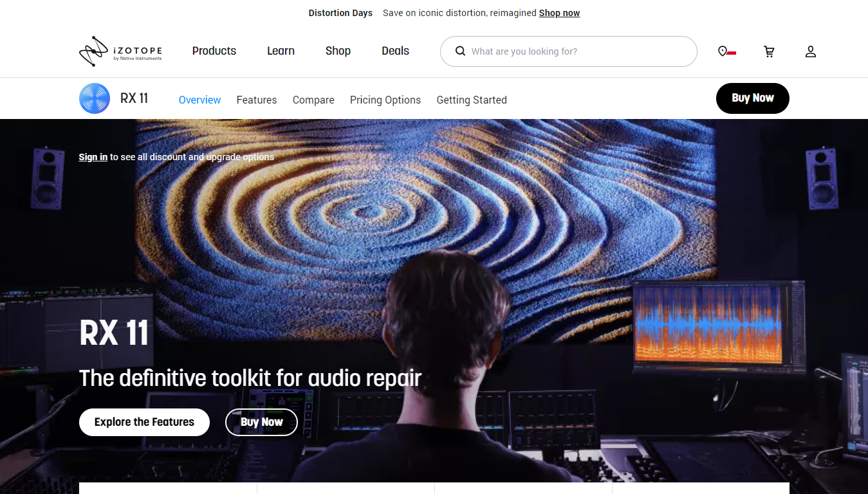Click the iZotope logo
Image resolution: width=868 pixels, height=494 pixels.
[120, 51]
